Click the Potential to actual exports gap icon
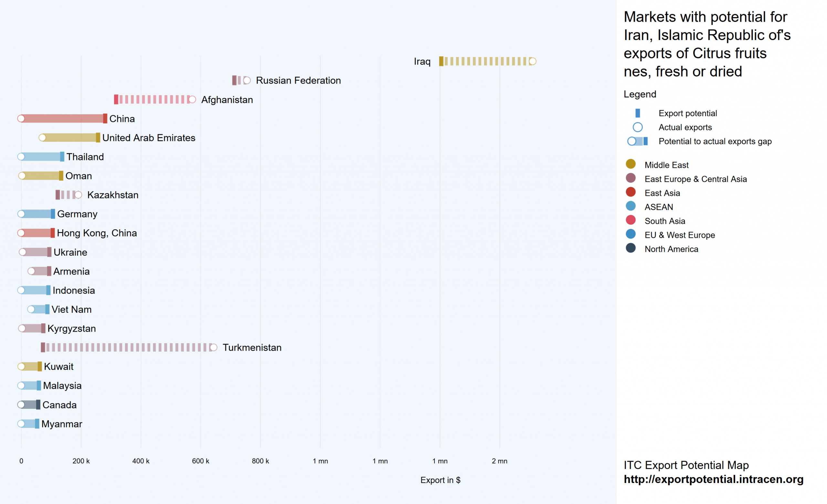The width and height of the screenshot is (827, 504). [637, 142]
